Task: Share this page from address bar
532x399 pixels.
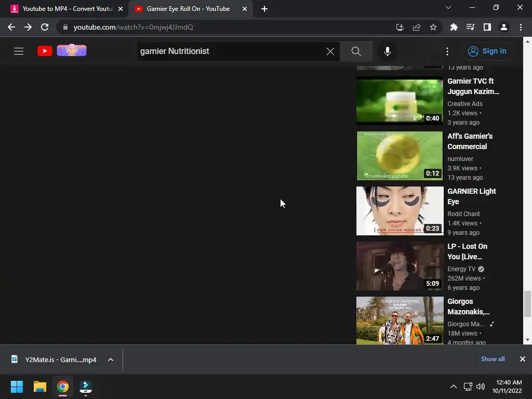Action: 417,27
